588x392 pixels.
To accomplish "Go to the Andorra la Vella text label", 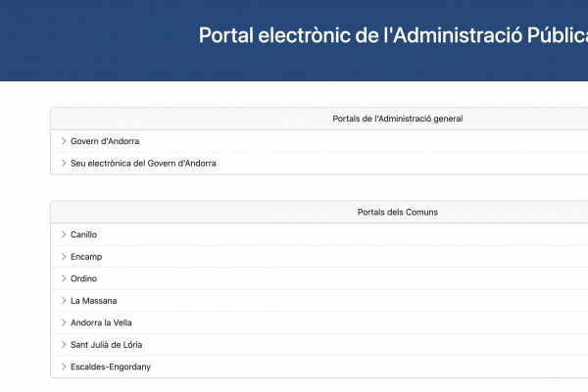I will coord(101,322).
